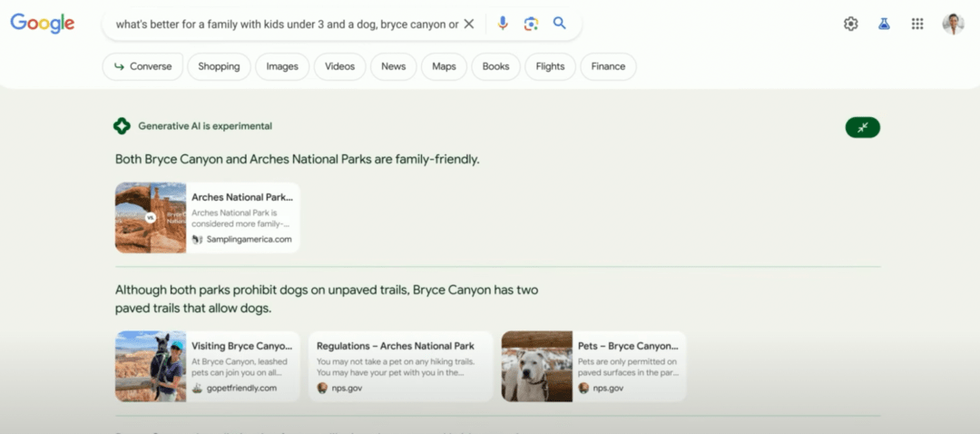The image size is (980, 434).
Task: Switch to the News filter
Action: pos(393,66)
